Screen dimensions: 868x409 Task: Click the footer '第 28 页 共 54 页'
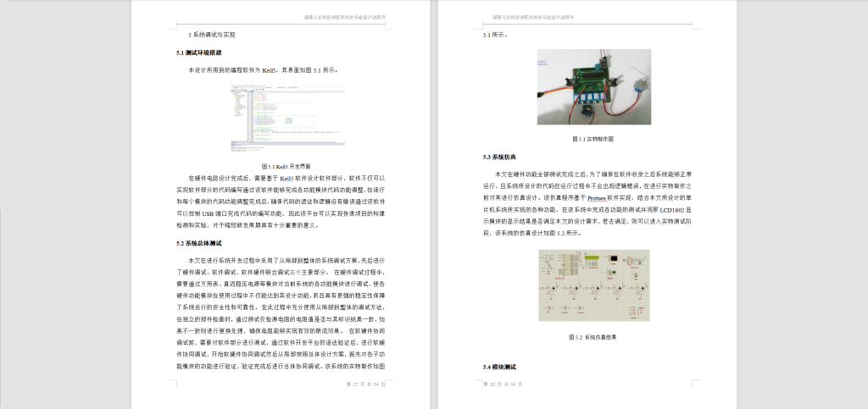click(x=503, y=384)
